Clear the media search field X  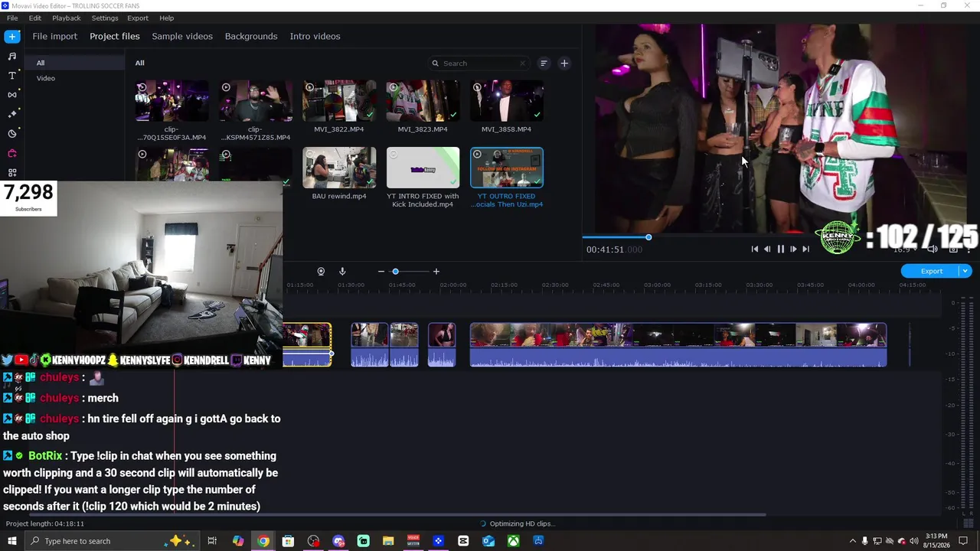[x=523, y=64]
